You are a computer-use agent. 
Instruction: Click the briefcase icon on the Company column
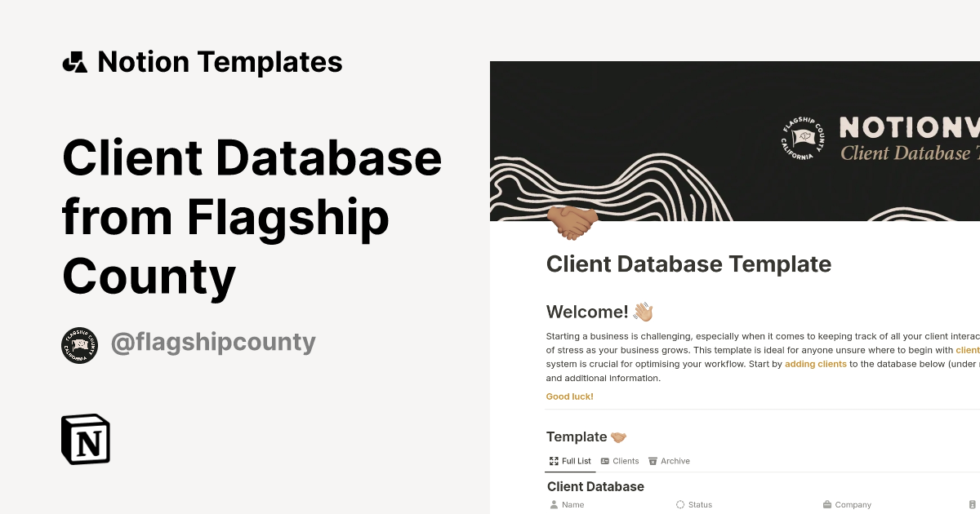pyautogui.click(x=827, y=505)
